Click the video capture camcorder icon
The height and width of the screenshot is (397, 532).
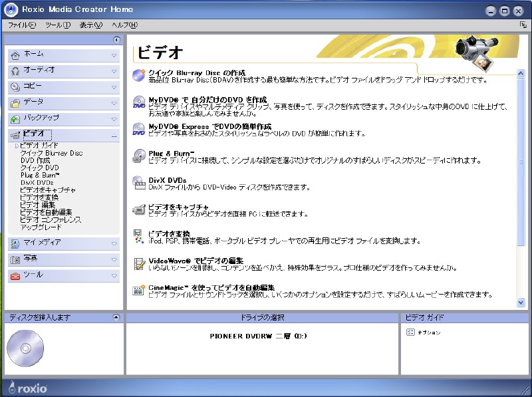pos(139,209)
